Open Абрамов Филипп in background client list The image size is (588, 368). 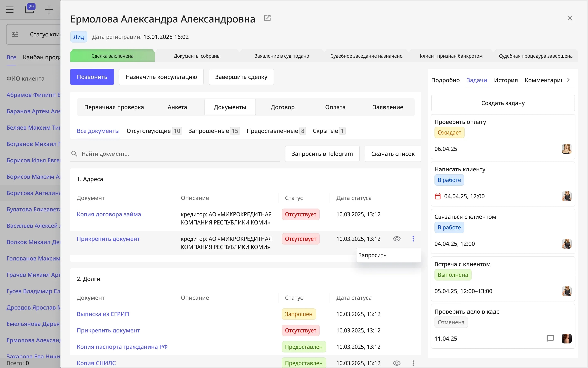tap(33, 95)
